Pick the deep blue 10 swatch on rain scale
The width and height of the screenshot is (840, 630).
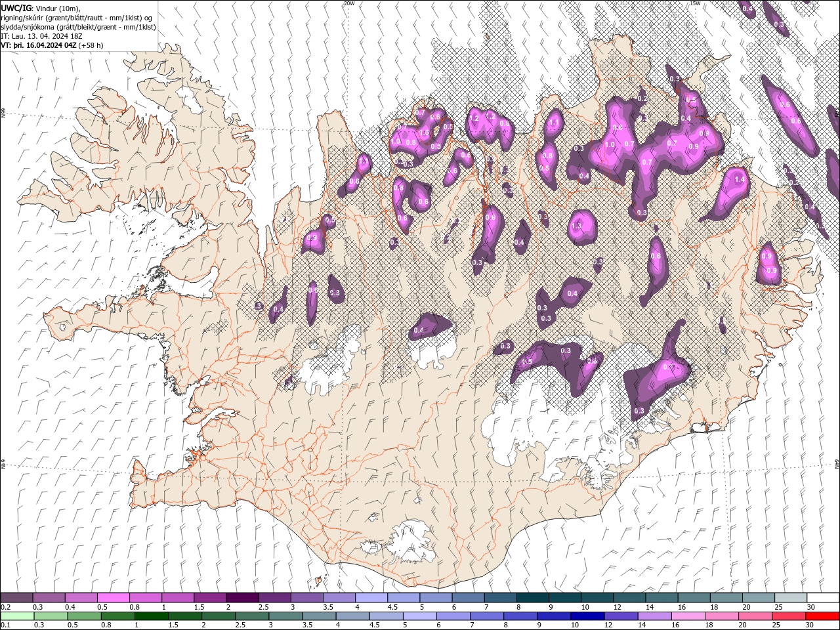point(587,616)
